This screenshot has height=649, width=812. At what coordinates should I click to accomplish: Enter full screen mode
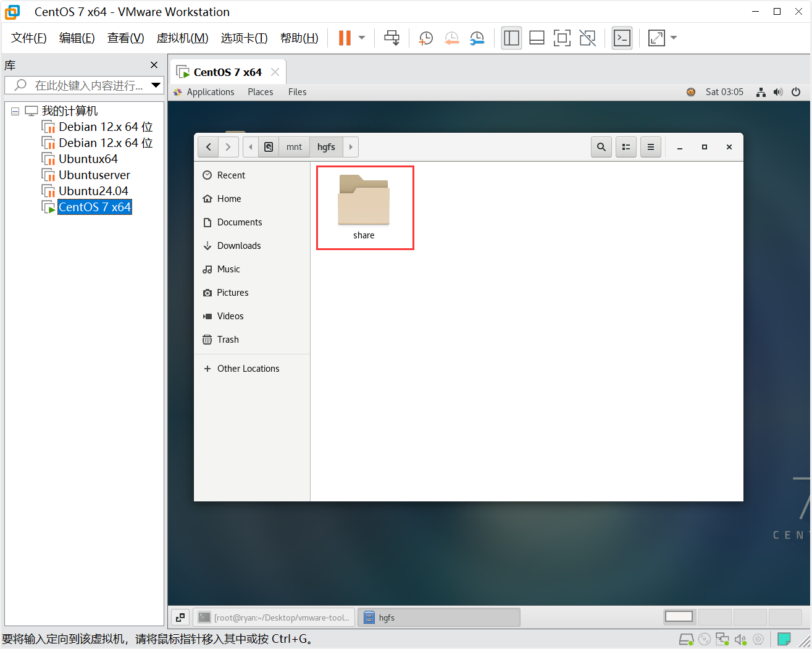(x=562, y=38)
